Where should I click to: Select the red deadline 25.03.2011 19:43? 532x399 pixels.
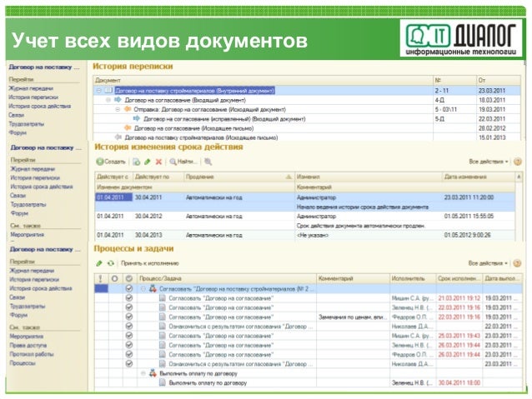[459, 336]
